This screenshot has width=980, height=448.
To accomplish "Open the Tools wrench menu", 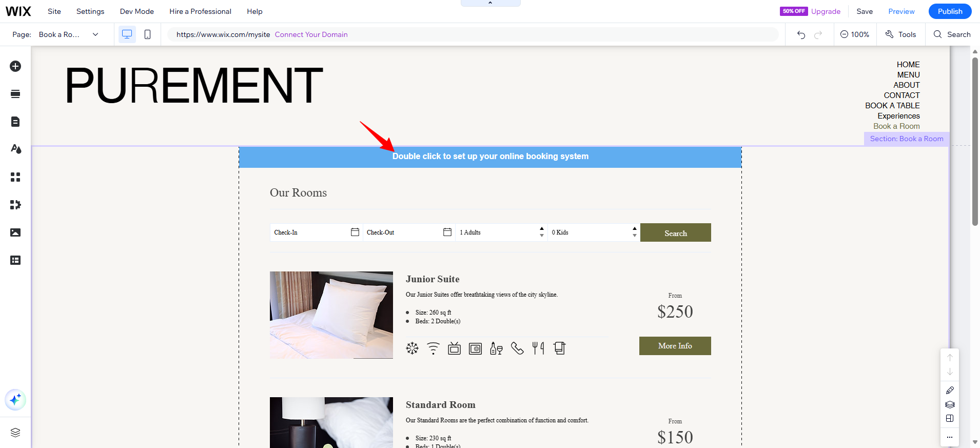I will coord(900,34).
